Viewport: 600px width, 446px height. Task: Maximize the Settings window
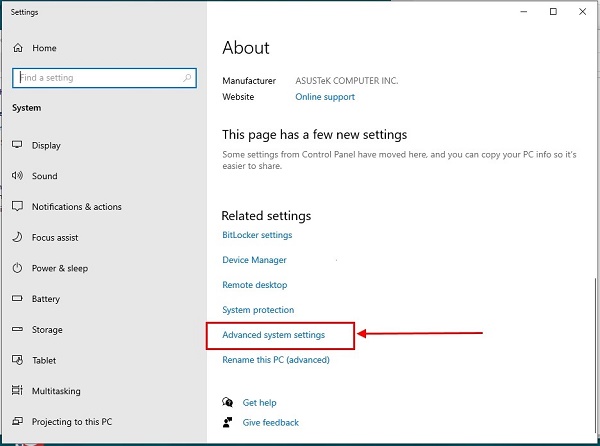point(553,12)
